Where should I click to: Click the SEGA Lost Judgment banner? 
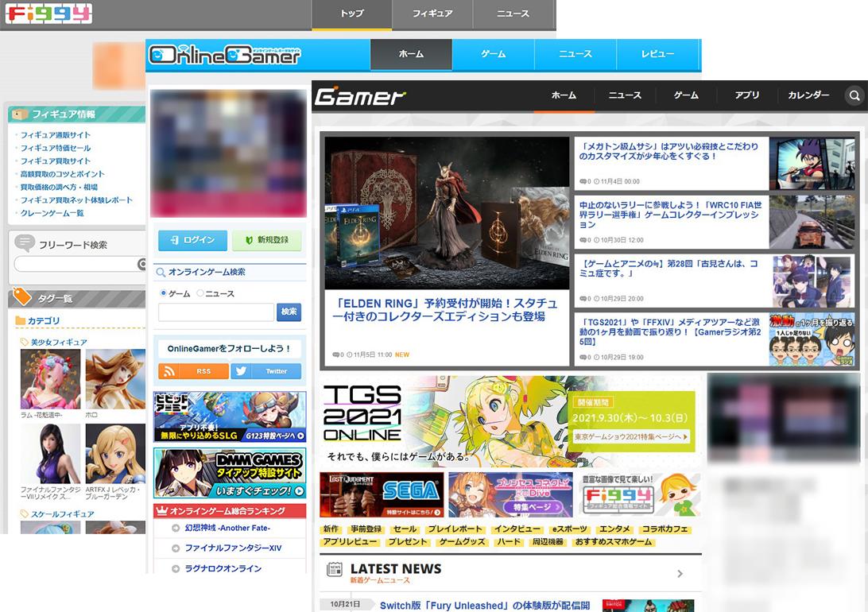[382, 494]
